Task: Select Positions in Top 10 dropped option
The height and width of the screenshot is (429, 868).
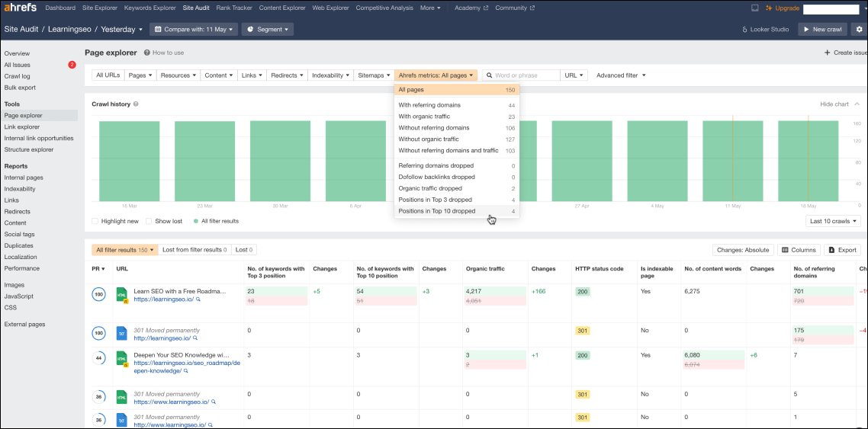Action: (457, 211)
